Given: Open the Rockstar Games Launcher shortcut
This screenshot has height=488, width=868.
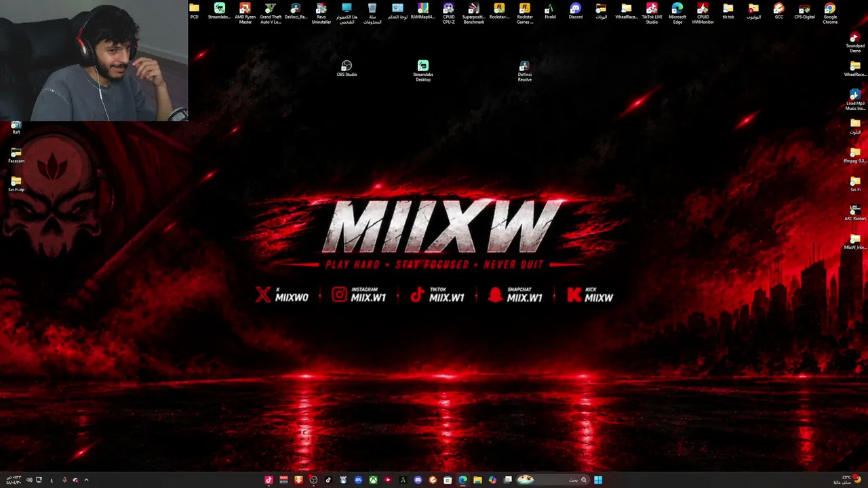Looking at the screenshot, I should tap(525, 13).
